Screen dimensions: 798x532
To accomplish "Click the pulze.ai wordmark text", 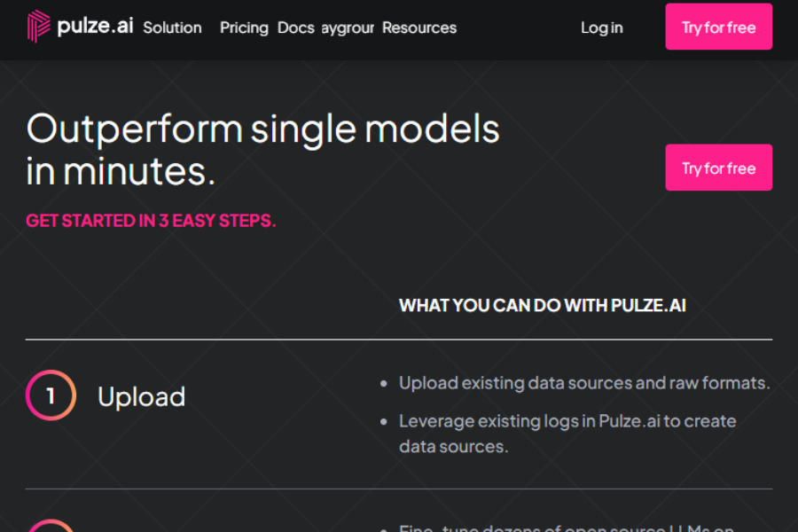I will (x=96, y=27).
